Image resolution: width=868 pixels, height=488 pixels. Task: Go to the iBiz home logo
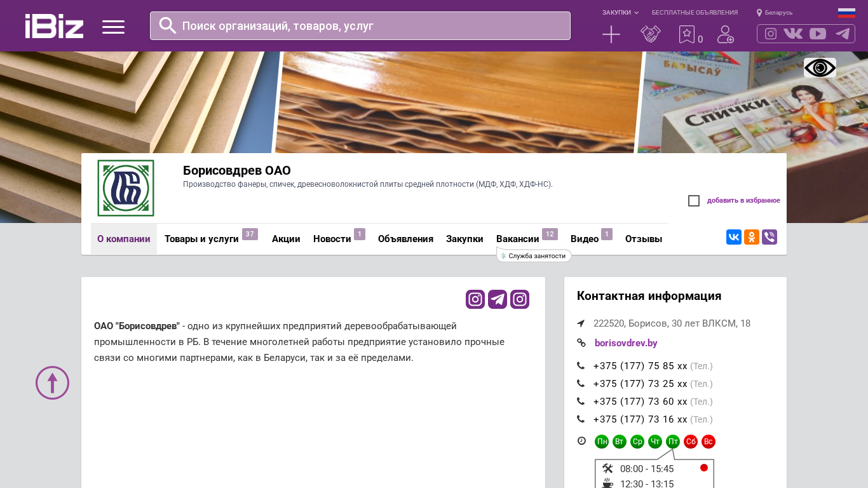click(x=54, y=26)
